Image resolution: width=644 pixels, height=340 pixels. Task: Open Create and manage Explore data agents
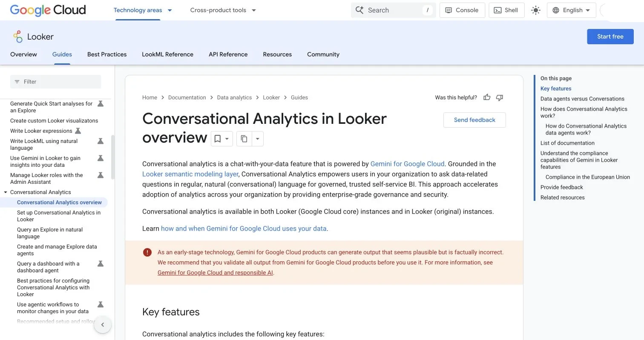pyautogui.click(x=57, y=250)
